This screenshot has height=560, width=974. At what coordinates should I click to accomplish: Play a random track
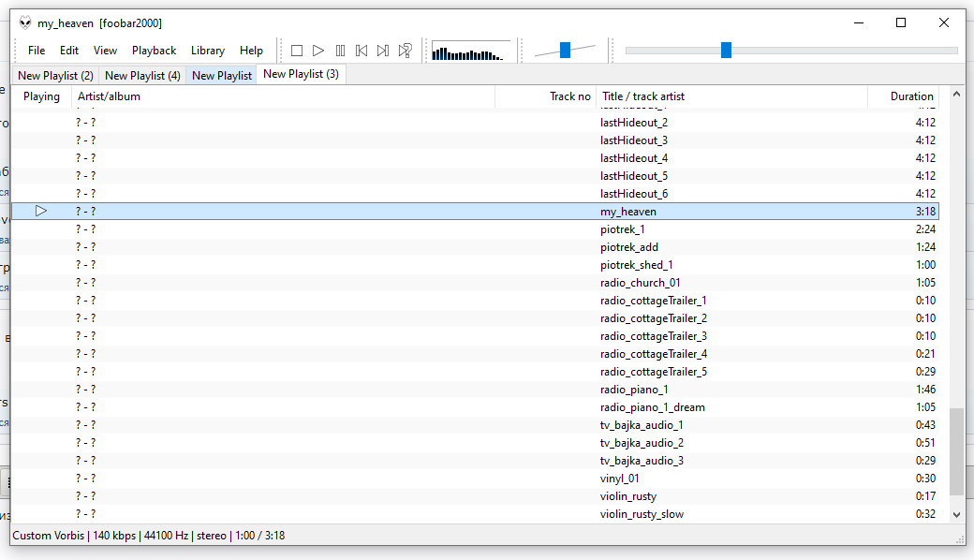406,51
